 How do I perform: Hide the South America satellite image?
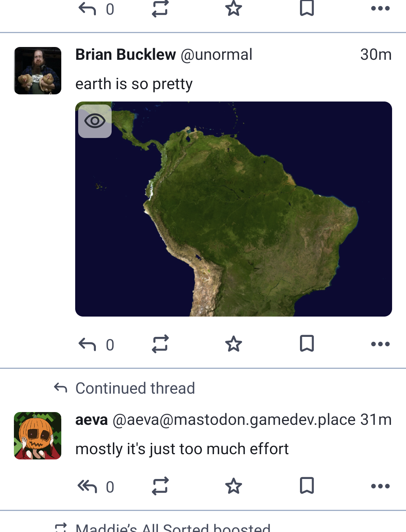tap(95, 121)
